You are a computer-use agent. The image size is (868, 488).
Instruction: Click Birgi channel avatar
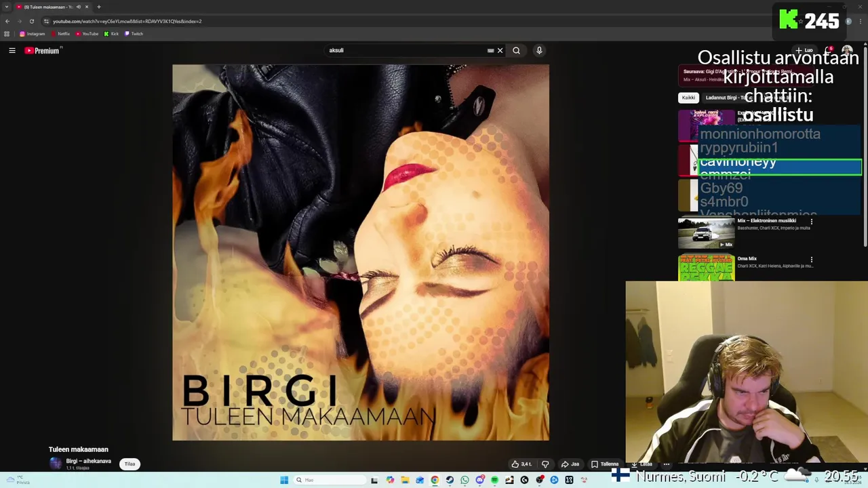(55, 464)
